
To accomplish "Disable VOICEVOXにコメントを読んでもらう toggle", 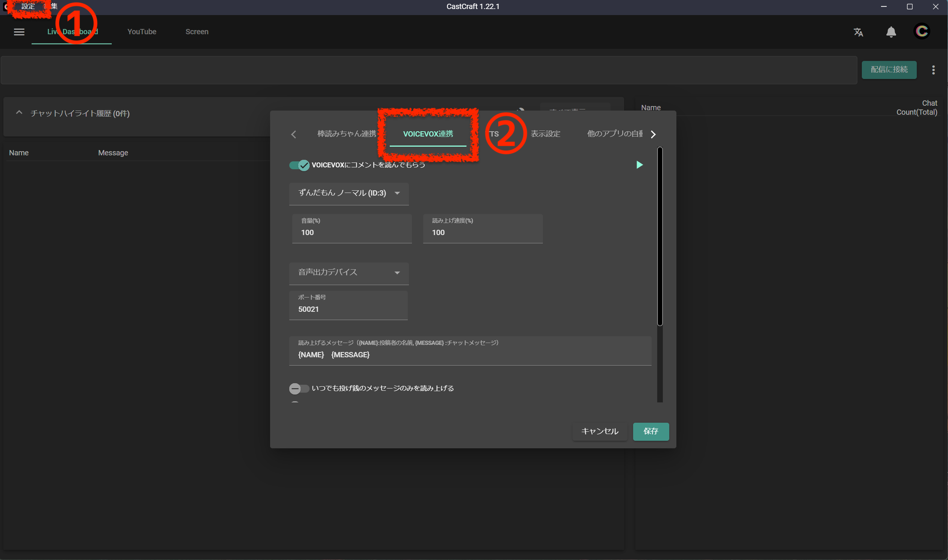I will [299, 165].
